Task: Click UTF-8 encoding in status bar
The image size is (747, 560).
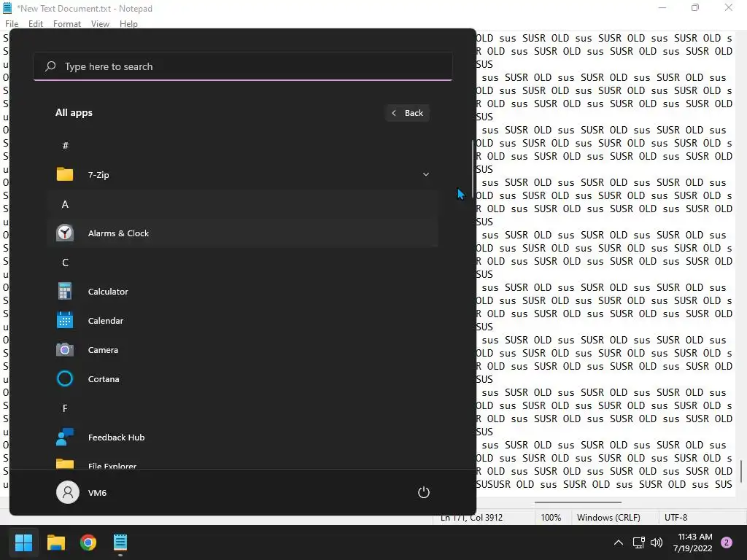Action: (x=676, y=518)
